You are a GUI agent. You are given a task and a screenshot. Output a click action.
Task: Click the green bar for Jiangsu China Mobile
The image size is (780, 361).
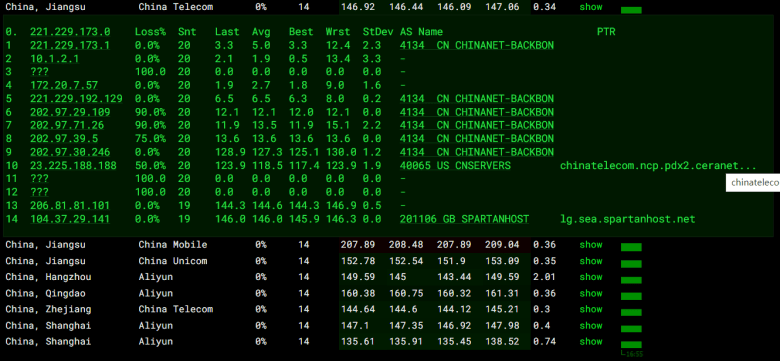[631, 247]
